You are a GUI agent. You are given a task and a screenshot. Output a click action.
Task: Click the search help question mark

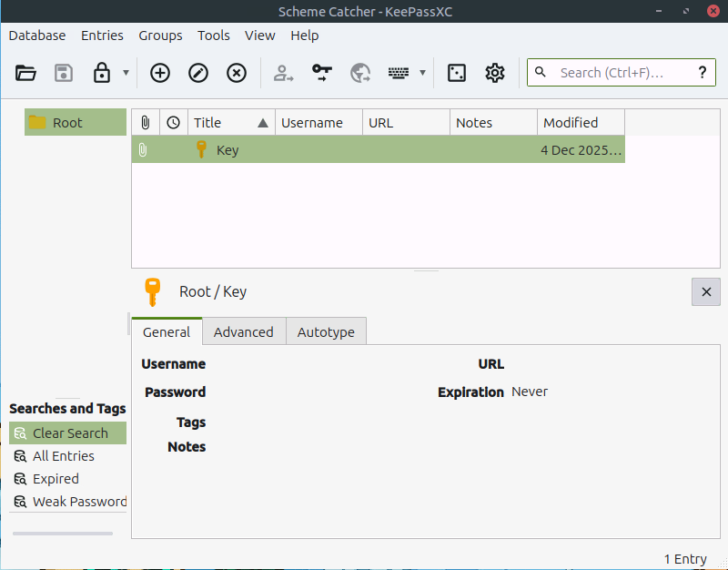point(702,73)
